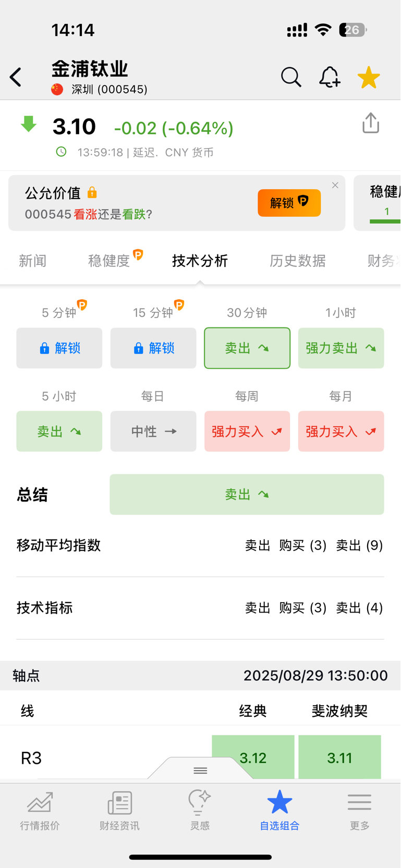Tap the bell alert icon
This screenshot has height=868, width=401.
coord(330,77)
